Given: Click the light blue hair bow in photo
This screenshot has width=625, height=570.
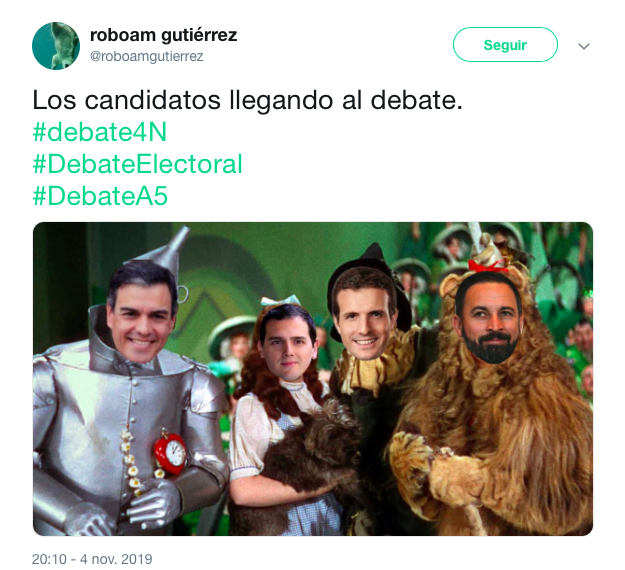Looking at the screenshot, I should 280,300.
